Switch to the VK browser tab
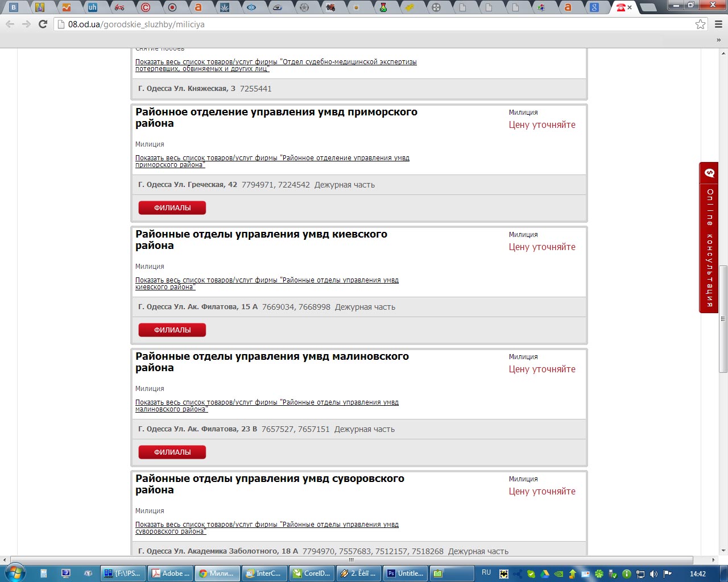This screenshot has height=582, width=728. [14, 7]
